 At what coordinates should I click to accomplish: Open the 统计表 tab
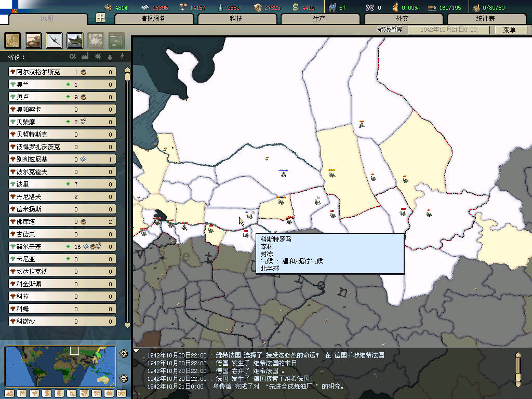[486, 19]
